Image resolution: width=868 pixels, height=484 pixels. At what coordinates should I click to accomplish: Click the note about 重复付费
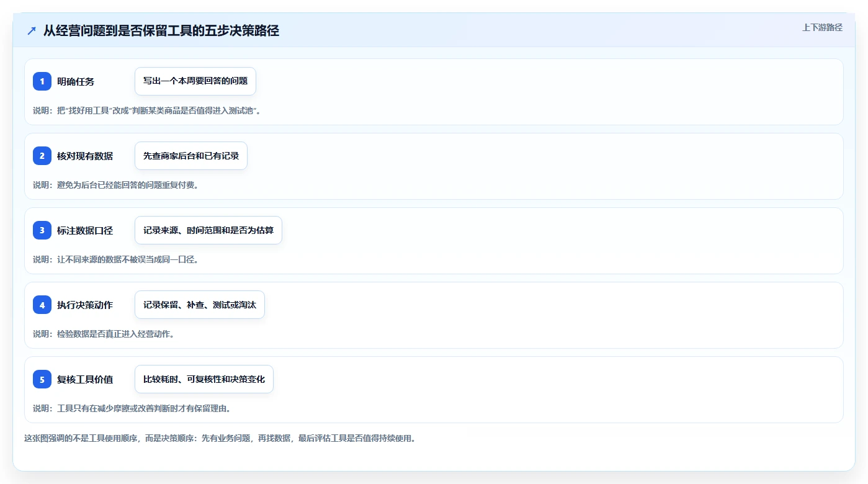pyautogui.click(x=115, y=185)
